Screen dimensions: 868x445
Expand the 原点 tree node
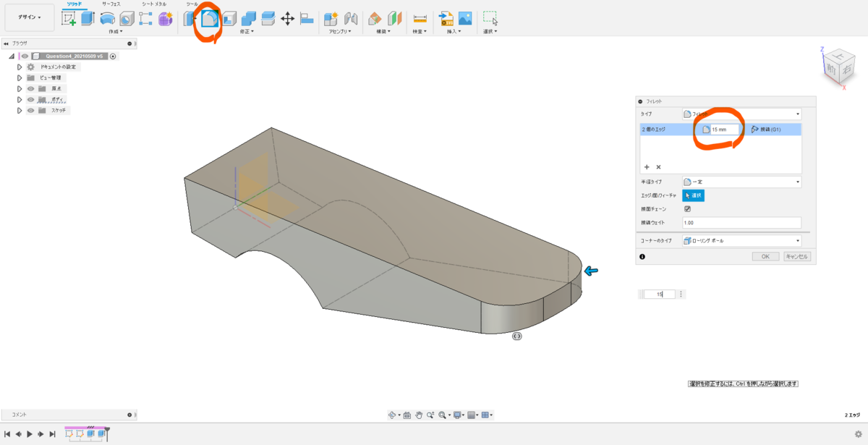20,88
